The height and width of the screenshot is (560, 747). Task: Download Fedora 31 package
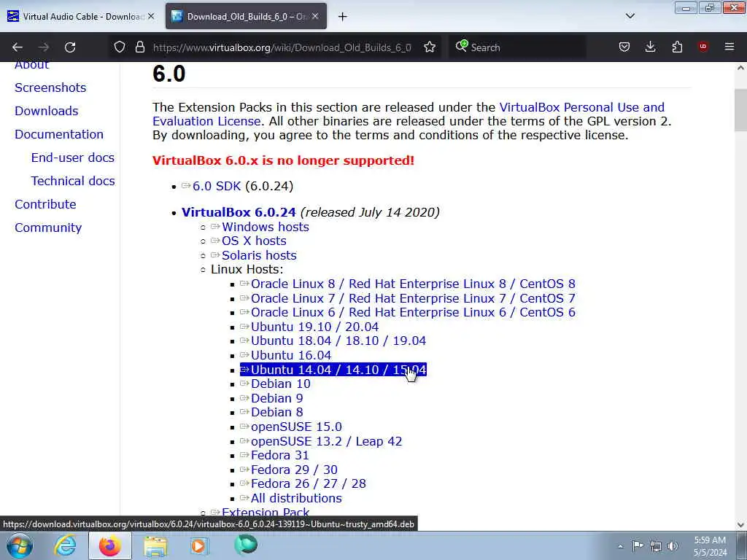pos(279,455)
